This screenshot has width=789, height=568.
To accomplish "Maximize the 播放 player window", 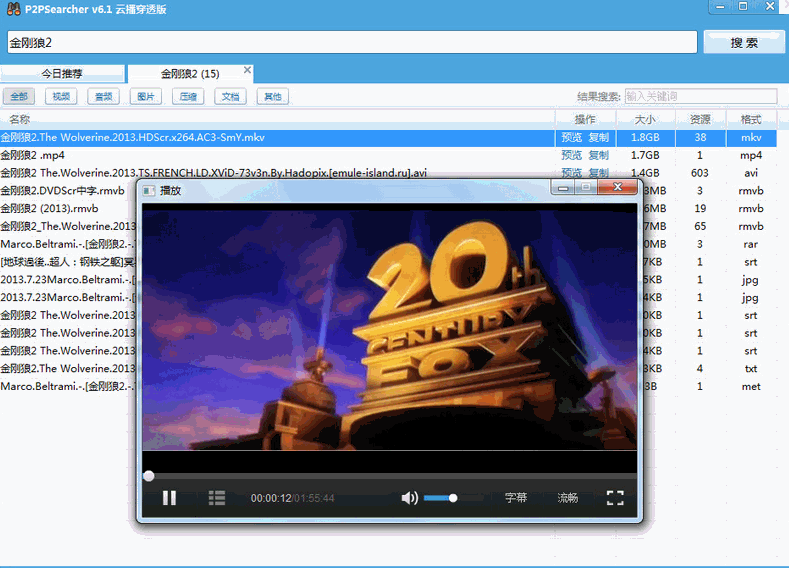I will pyautogui.click(x=586, y=187).
